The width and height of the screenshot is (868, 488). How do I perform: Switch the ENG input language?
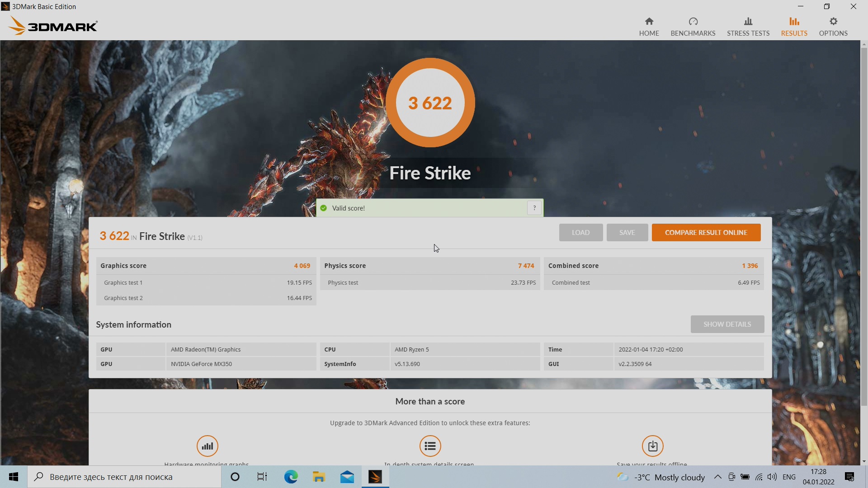[789, 477]
